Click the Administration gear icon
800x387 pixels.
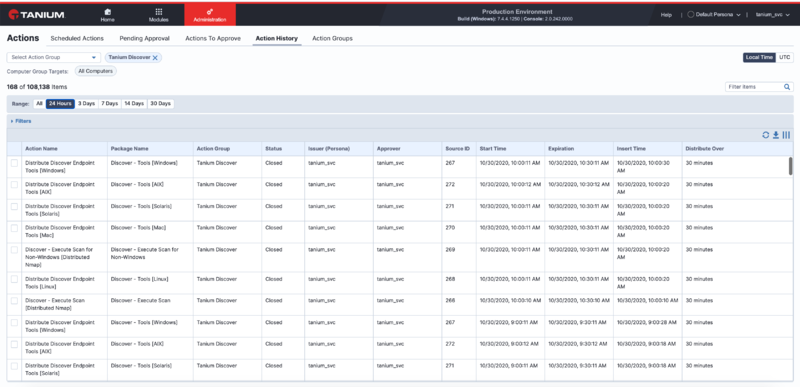coord(210,11)
